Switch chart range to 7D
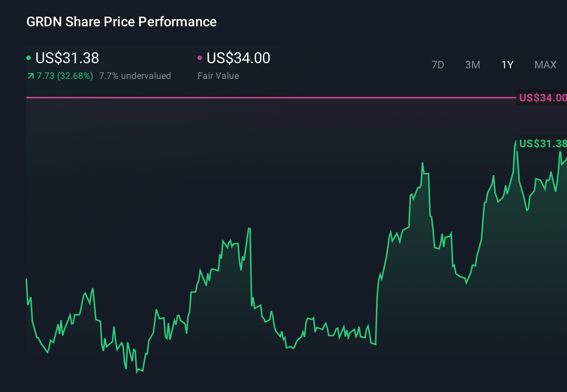567x392 pixels. pos(438,65)
